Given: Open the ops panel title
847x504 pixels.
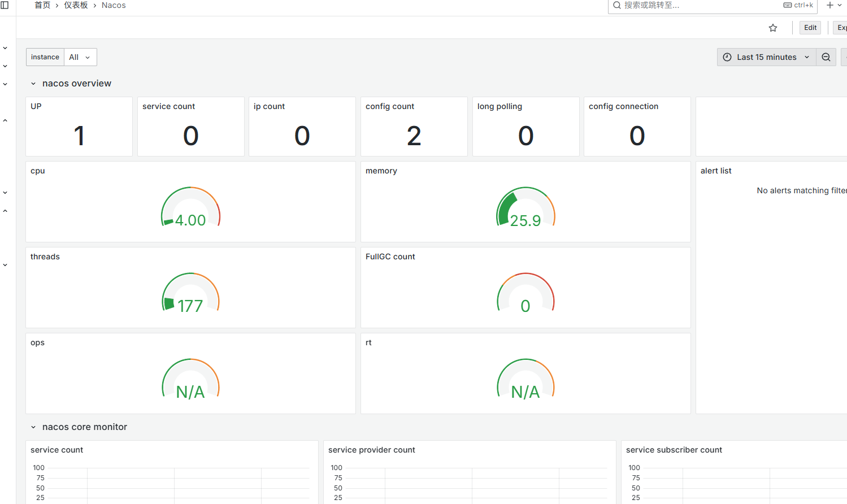Looking at the screenshot, I should [37, 342].
